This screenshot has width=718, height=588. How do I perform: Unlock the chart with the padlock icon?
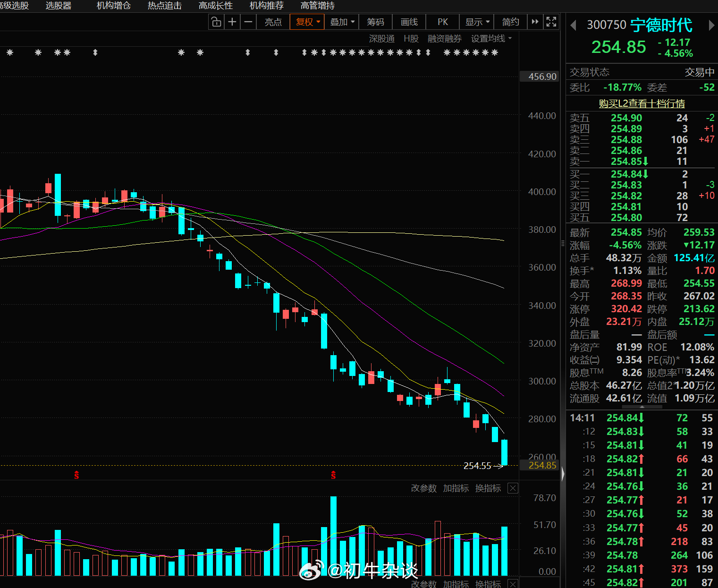216,22
